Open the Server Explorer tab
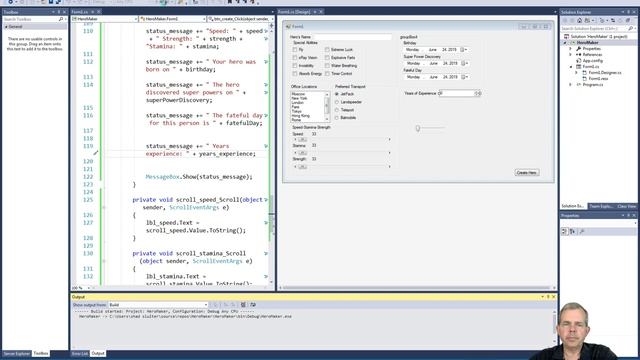The height and width of the screenshot is (360, 640). click(17, 353)
